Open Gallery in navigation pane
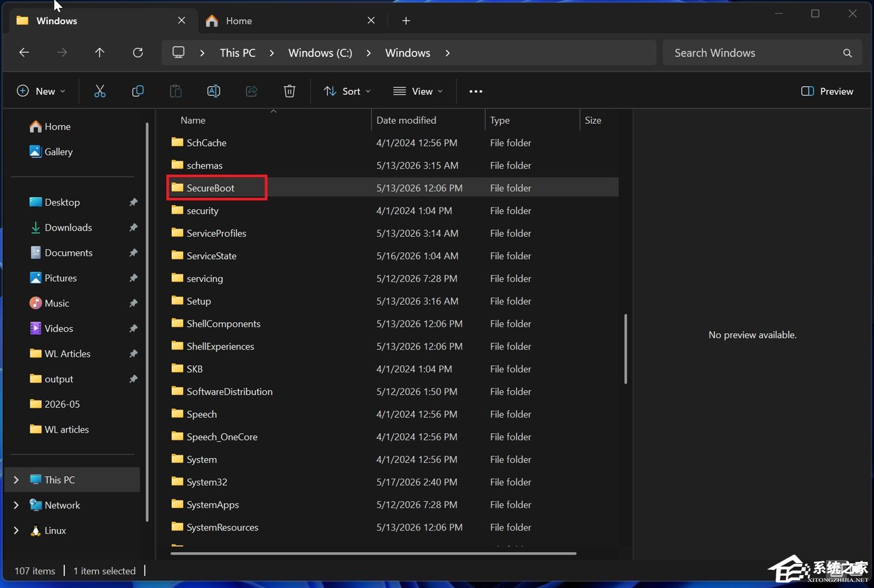 [x=51, y=152]
